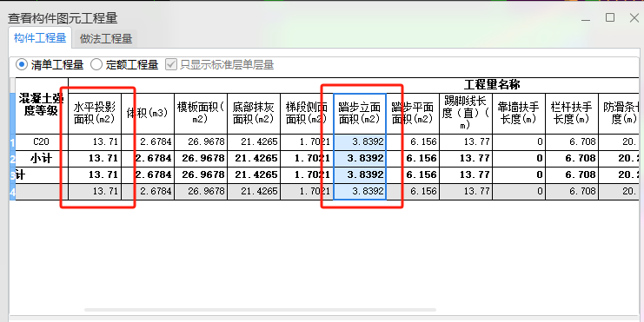Click the 底部抹灰面积(m2) column header

click(x=254, y=113)
